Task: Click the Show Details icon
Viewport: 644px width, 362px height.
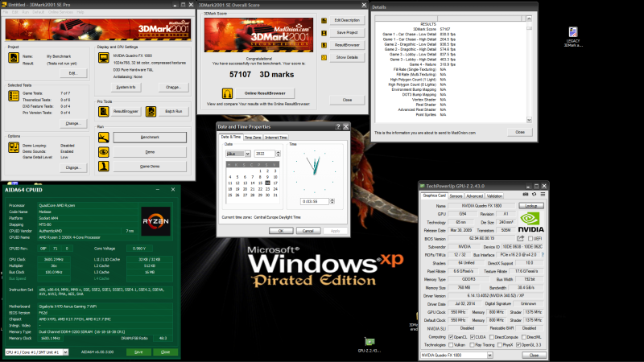Action: click(x=324, y=57)
